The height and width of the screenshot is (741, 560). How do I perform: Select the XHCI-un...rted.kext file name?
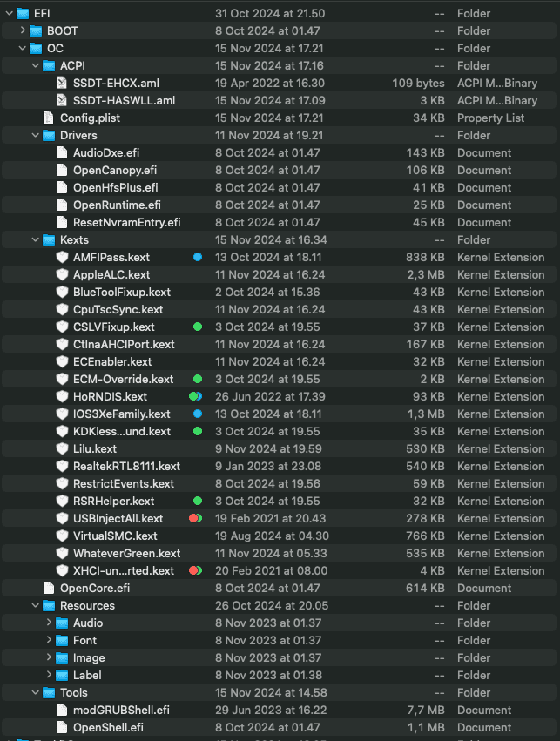click(x=124, y=571)
